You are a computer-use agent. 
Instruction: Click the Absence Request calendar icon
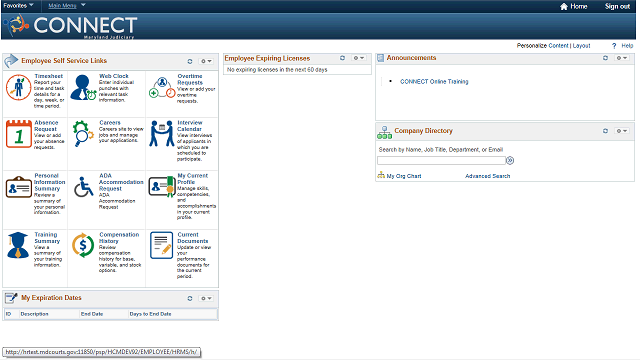[19, 134]
